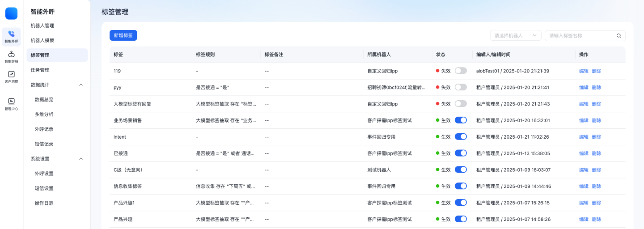The width and height of the screenshot is (644, 229).
Task: Select 任务管理 in the side menu
Action: pos(40,70)
